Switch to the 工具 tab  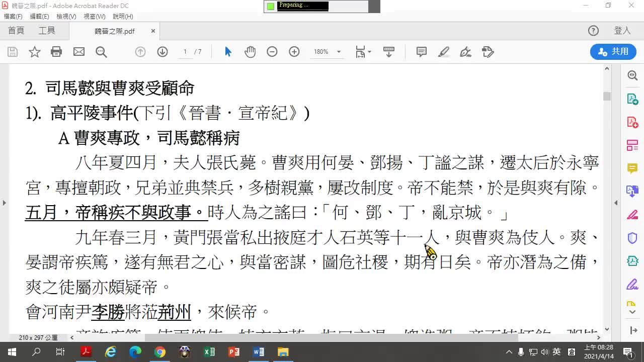coord(47,31)
